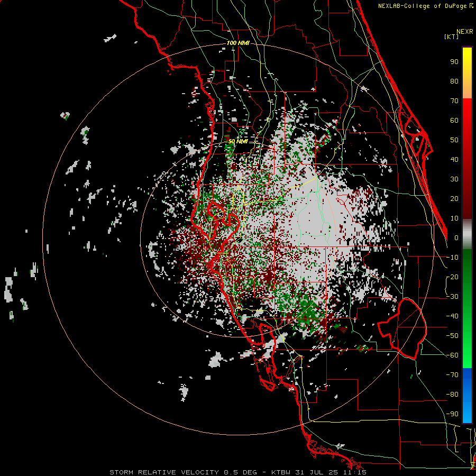Click the yellow top segment of velocity color bar

pyautogui.click(x=467, y=73)
